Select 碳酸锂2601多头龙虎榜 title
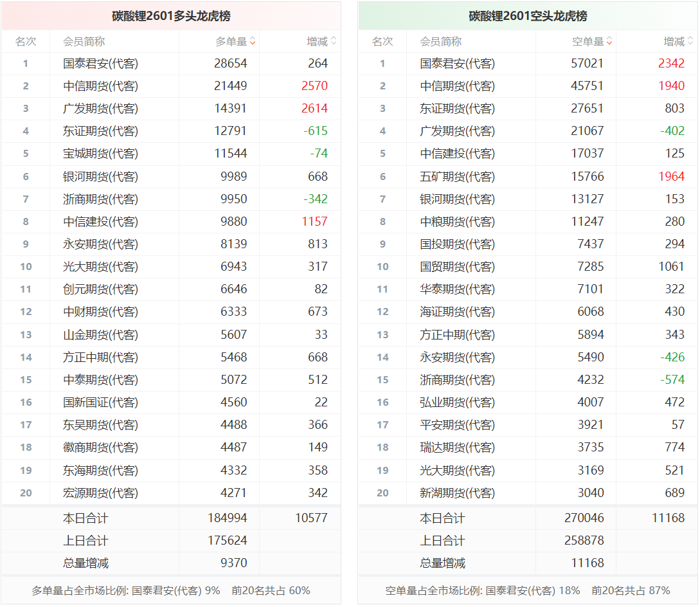700x607 pixels. click(x=171, y=16)
